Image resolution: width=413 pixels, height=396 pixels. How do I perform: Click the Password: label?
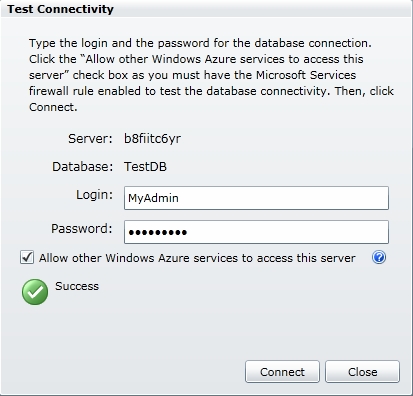(x=82, y=229)
